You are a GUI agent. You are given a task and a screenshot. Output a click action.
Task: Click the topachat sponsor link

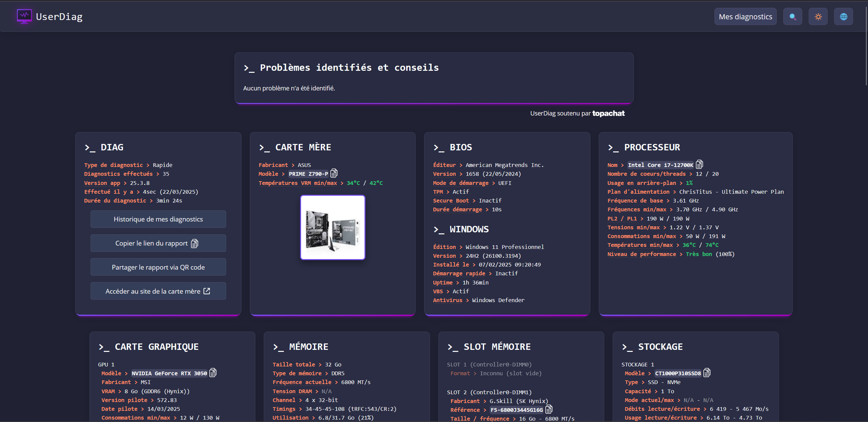[x=608, y=113]
